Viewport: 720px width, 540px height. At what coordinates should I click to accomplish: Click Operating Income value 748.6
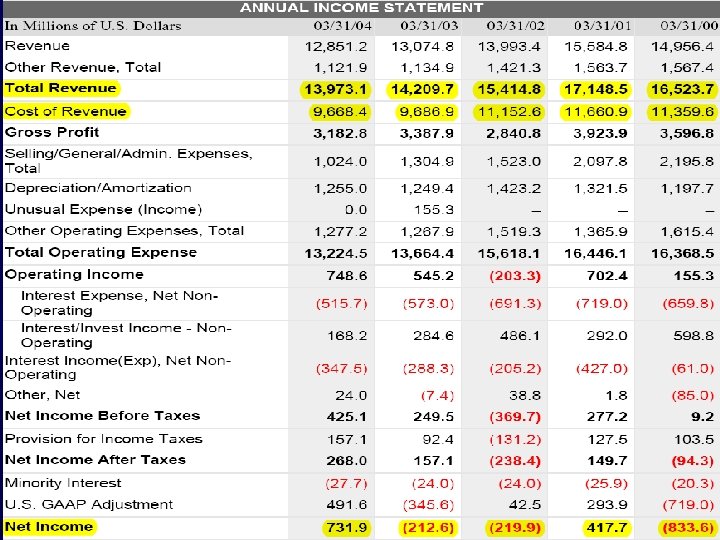pos(347,276)
